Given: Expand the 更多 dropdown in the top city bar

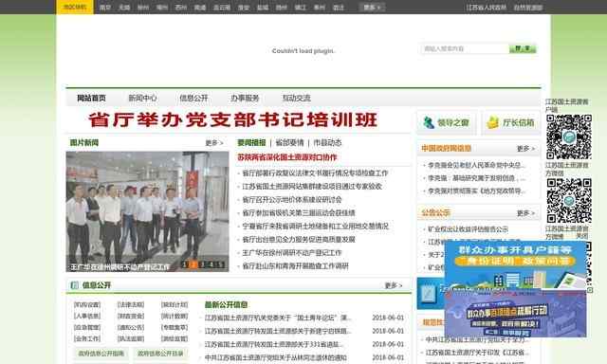Looking at the screenshot, I should coord(372,7).
